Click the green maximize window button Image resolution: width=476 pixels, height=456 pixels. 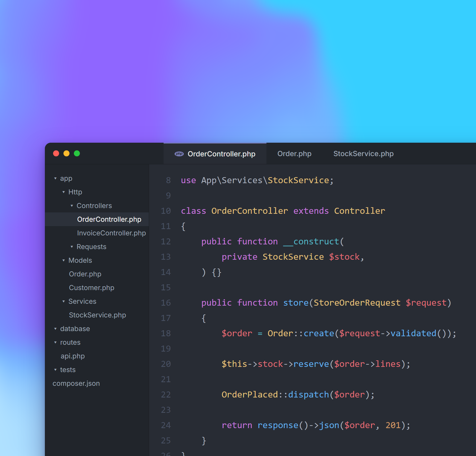point(77,153)
